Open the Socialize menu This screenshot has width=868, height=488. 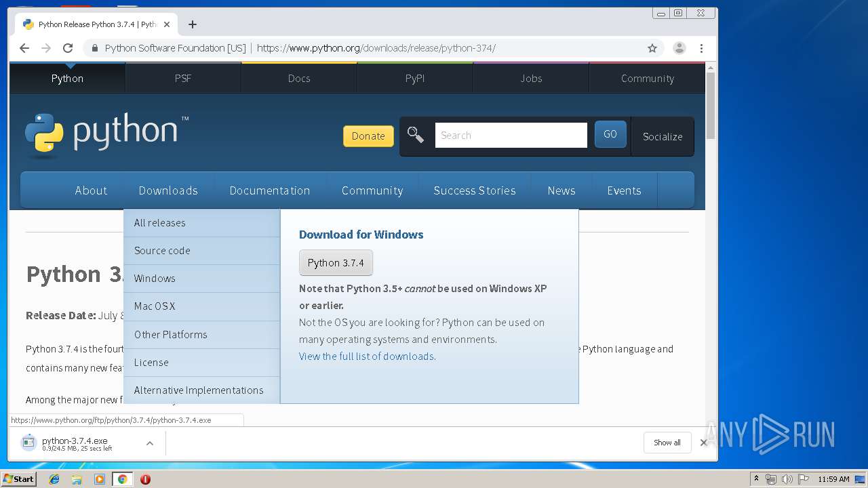(663, 136)
